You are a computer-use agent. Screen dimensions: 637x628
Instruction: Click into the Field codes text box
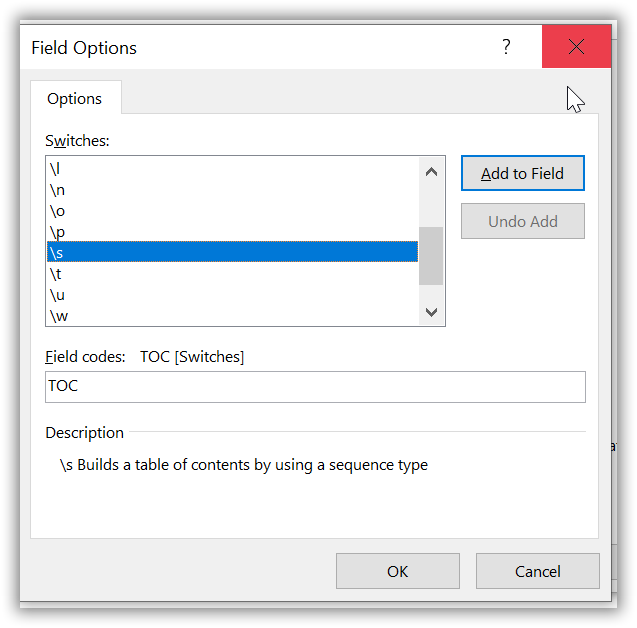(315, 387)
